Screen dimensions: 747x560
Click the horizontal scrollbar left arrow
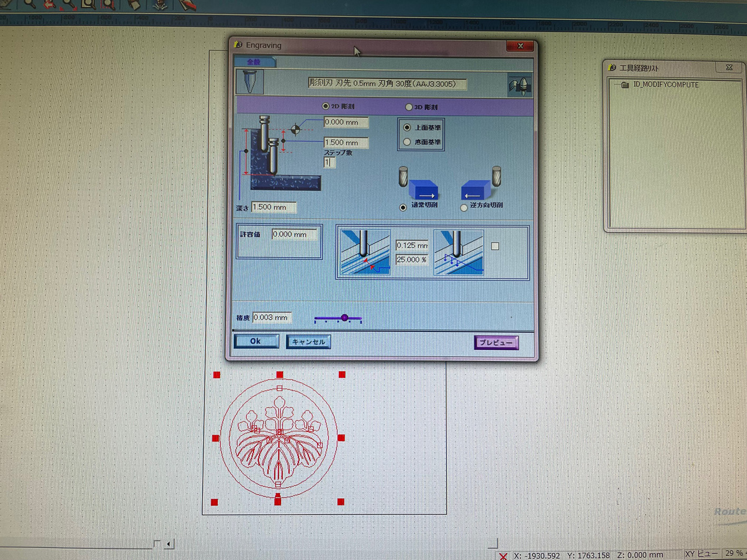coord(169,544)
